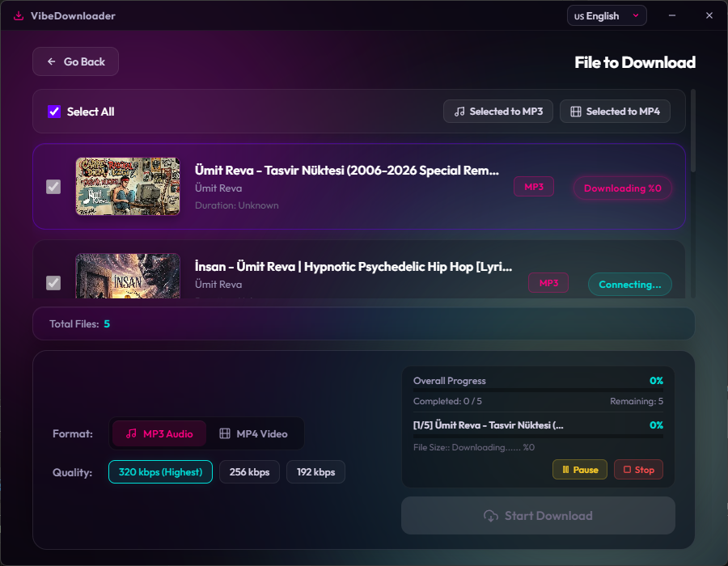Choose 320 kbps (Highest) quality
The height and width of the screenshot is (566, 728).
161,472
